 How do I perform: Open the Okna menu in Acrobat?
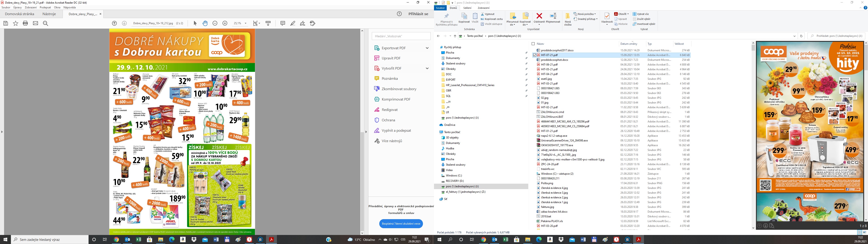point(57,7)
